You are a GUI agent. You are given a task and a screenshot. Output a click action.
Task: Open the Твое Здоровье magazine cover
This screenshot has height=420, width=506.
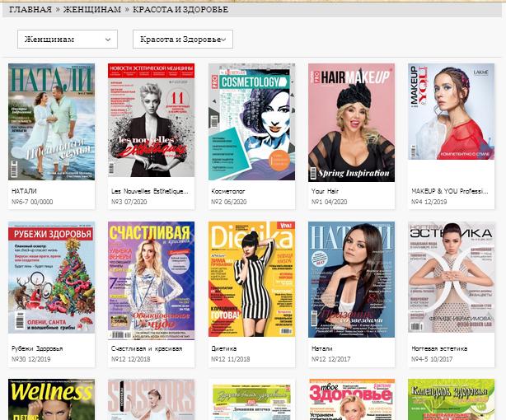[x=351, y=400]
